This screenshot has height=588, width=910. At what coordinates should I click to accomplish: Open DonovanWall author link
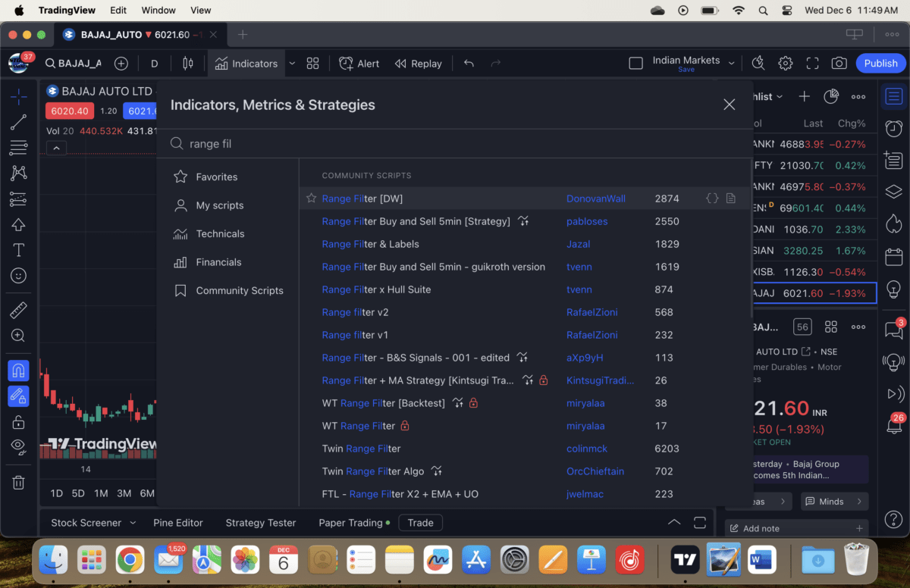pos(595,199)
